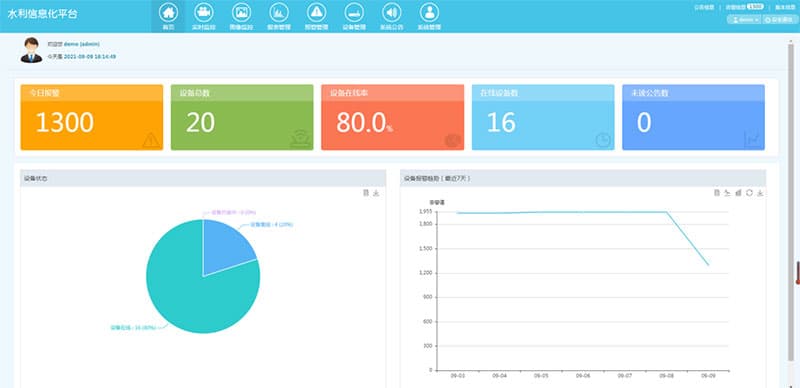The image size is (800, 388).
Task: Switch the alarm trend chart to line view
Action: pyautogui.click(x=728, y=192)
